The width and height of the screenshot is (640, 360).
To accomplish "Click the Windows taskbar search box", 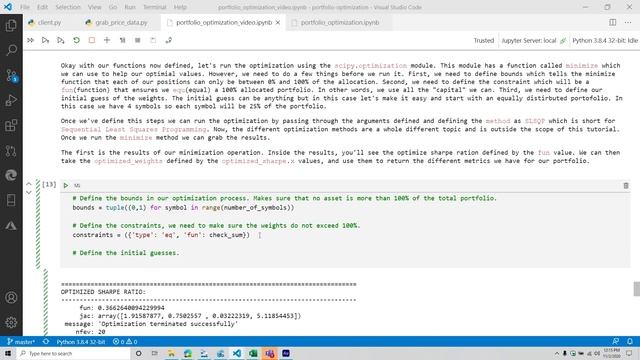I will [73, 353].
